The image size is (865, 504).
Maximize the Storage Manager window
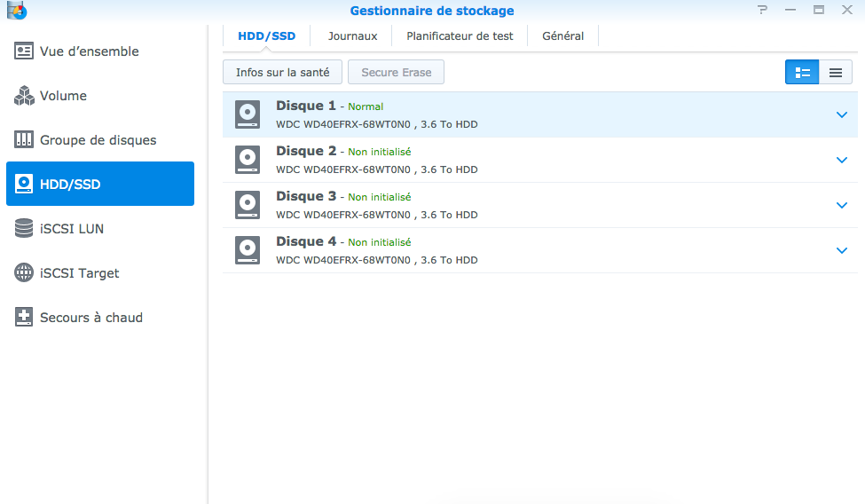(x=819, y=10)
